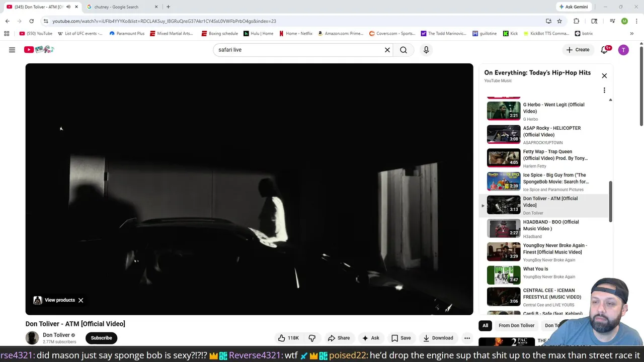
Task: Like the video with thumbs up
Action: coord(288,338)
